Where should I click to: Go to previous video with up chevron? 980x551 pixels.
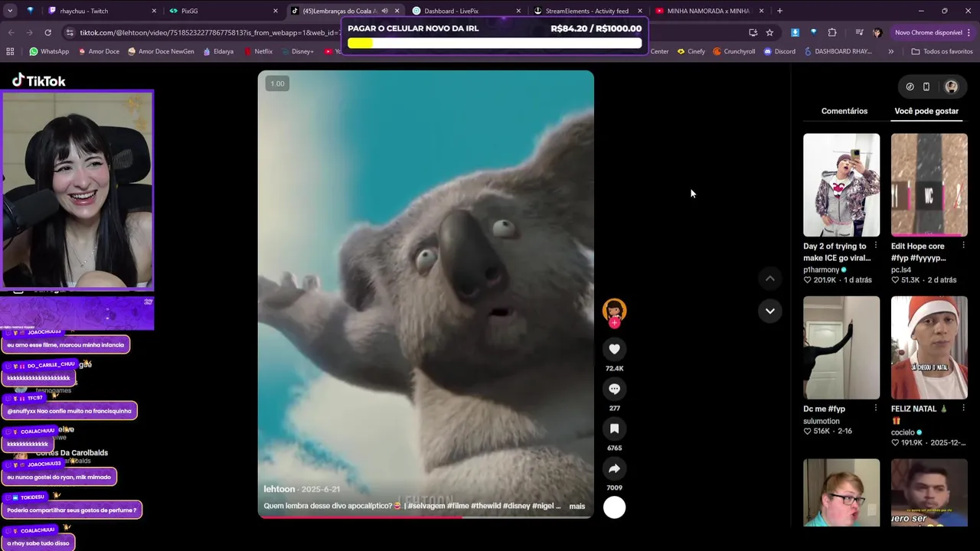point(770,279)
